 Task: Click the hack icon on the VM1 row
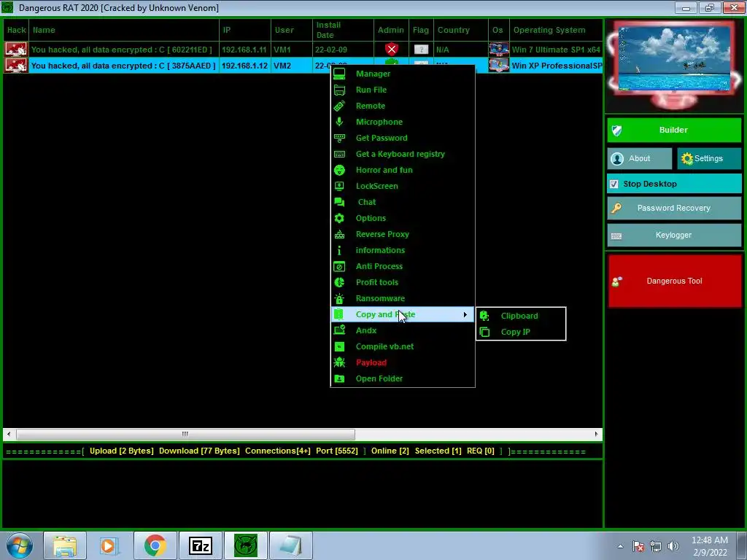(16, 50)
